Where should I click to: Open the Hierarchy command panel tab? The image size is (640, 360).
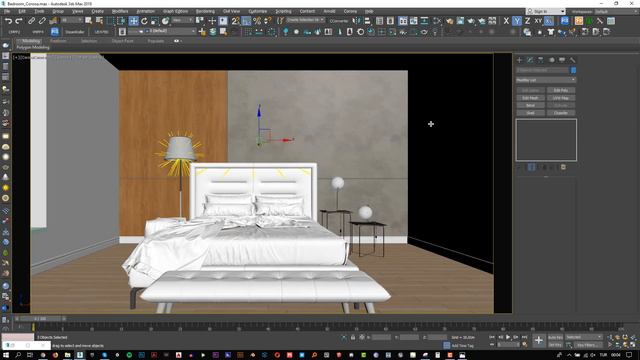pos(541,60)
